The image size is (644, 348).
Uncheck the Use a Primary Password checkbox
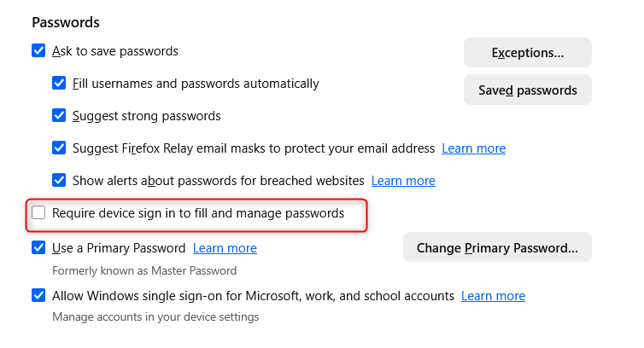coord(38,249)
